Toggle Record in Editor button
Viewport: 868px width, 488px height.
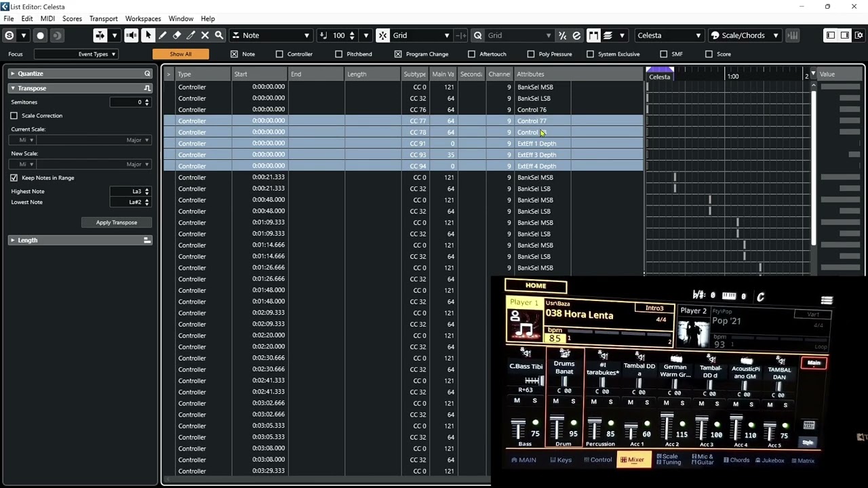pyautogui.click(x=40, y=35)
